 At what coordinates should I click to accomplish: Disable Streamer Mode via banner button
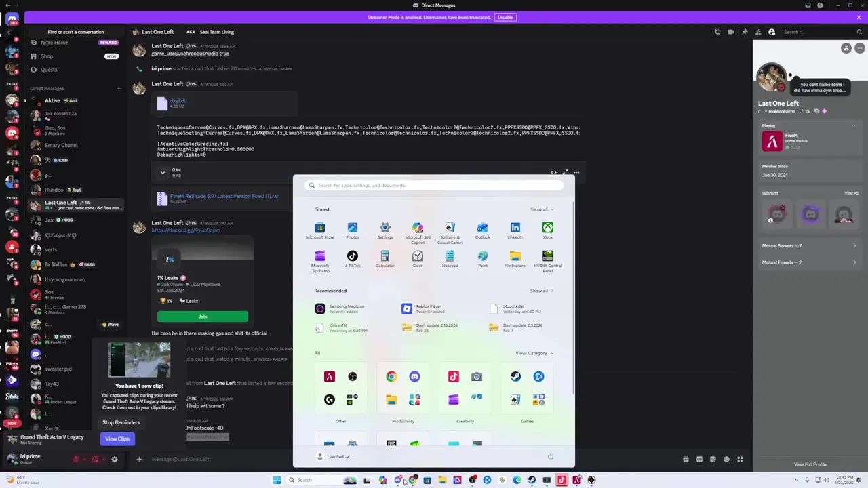coord(505,17)
